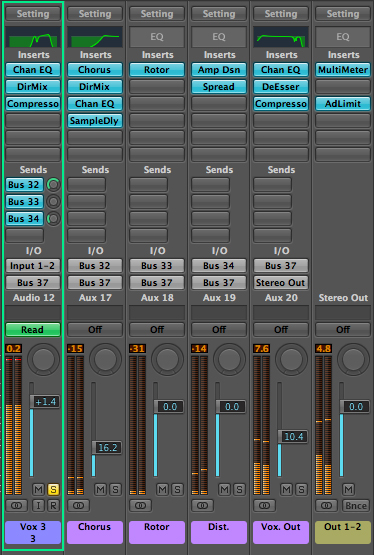This screenshot has width=374, height=555.
Task: Click the Rotor channel pan knob
Action: (167, 360)
